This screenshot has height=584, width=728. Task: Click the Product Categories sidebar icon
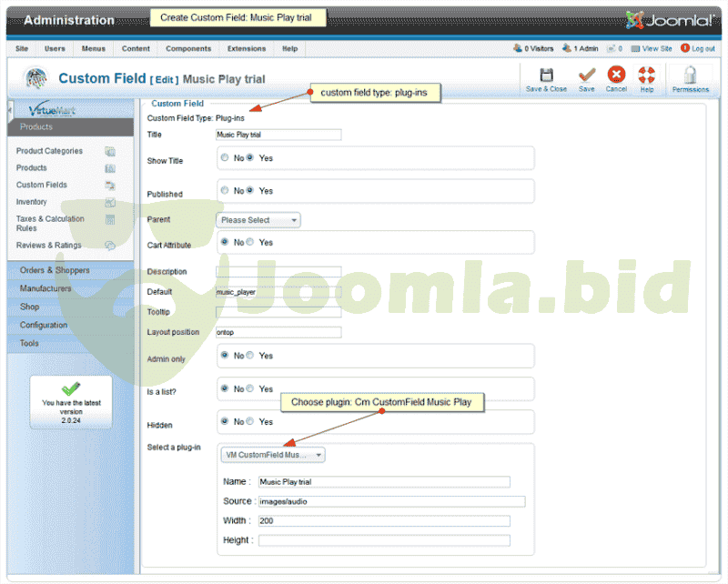tap(110, 151)
